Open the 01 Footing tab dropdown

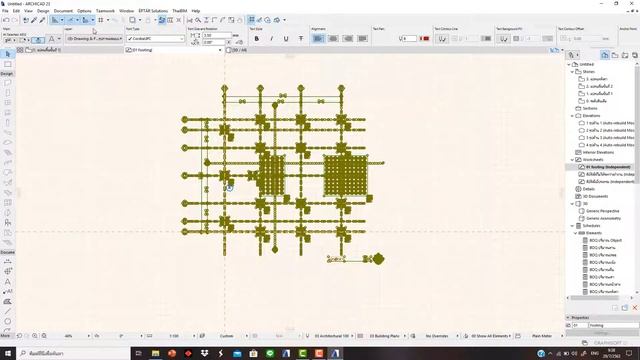220,50
